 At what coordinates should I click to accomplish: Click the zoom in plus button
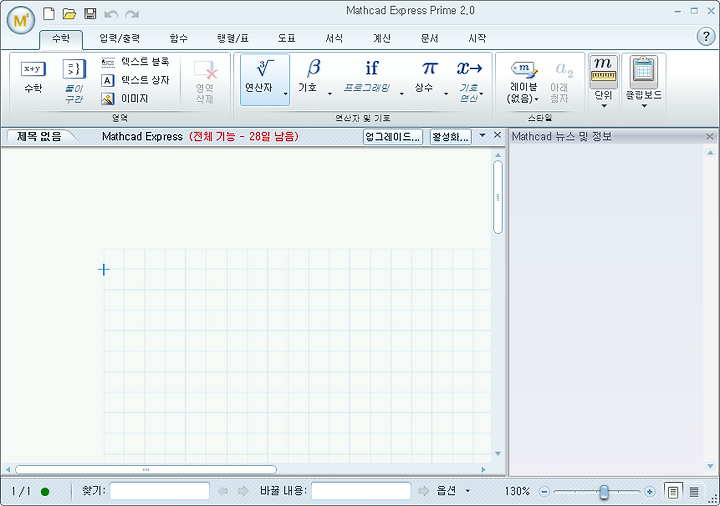(649, 492)
